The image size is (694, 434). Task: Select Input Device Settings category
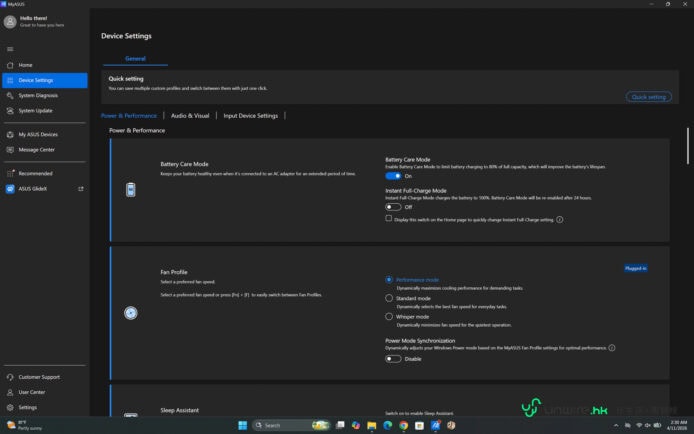(x=251, y=116)
